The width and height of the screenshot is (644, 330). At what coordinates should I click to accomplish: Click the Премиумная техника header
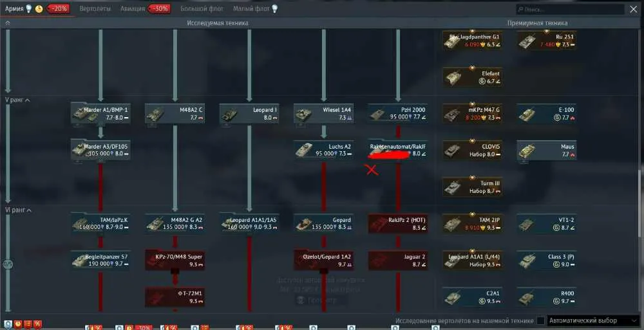click(x=537, y=23)
